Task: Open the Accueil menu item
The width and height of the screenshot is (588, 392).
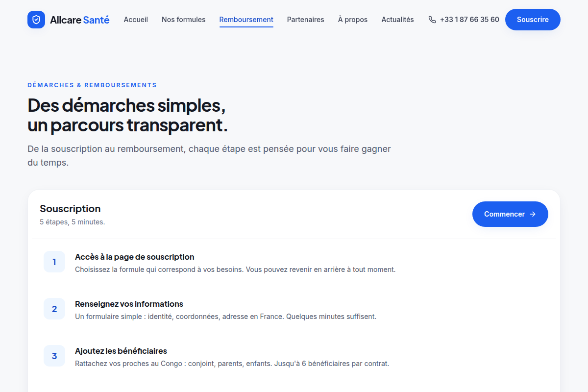Action: point(136,20)
